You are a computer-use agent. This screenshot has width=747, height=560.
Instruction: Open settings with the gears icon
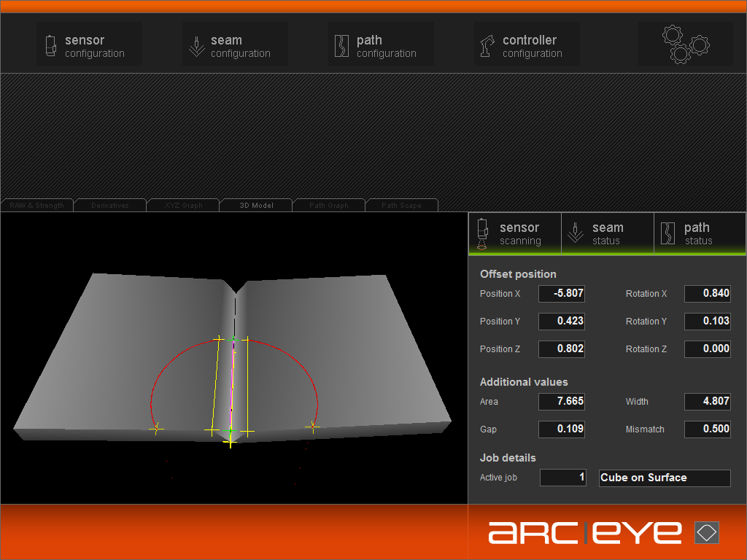point(685,44)
